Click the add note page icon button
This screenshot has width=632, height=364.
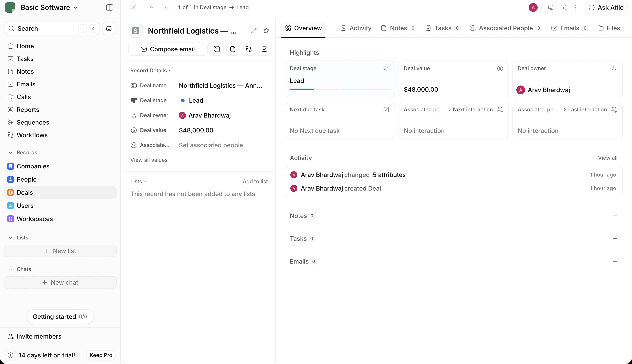(233, 49)
